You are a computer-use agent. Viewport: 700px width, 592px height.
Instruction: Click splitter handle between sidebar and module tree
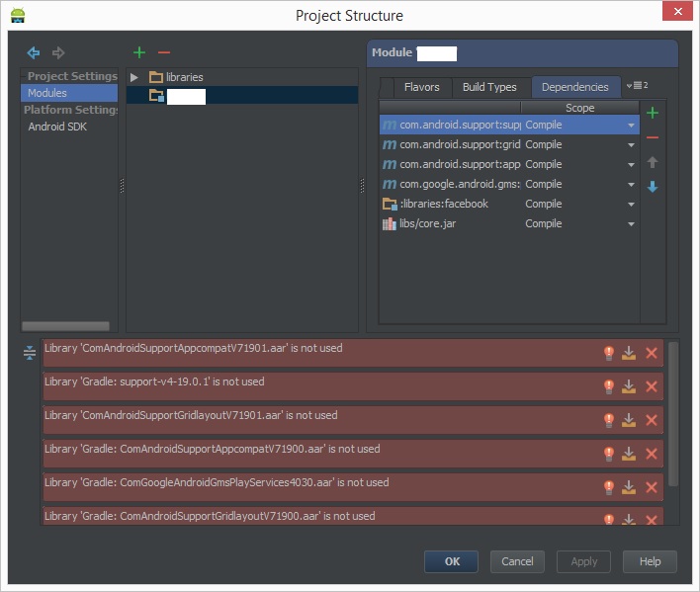click(x=122, y=186)
